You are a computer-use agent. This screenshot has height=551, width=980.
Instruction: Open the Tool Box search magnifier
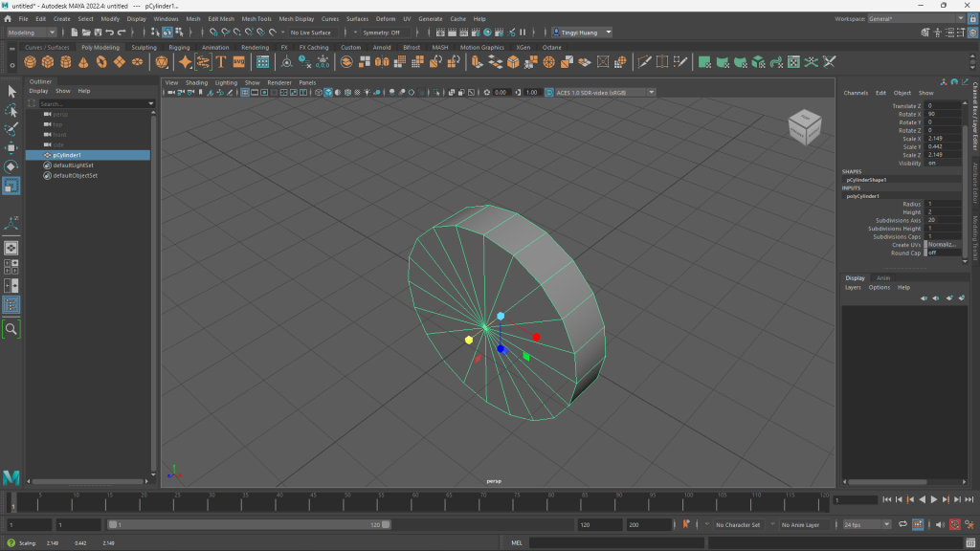point(11,329)
